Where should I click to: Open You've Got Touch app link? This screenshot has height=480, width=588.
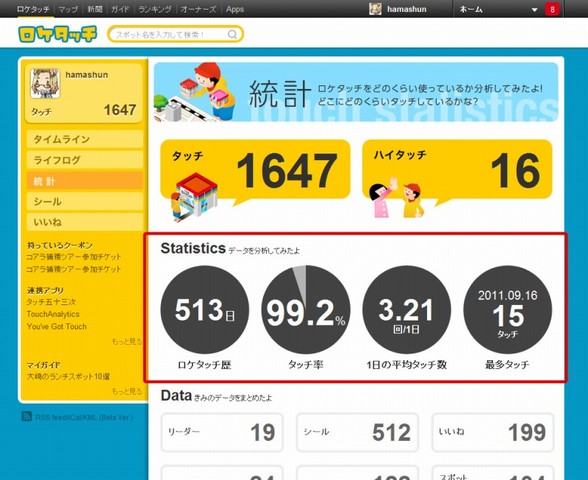pyautogui.click(x=57, y=327)
